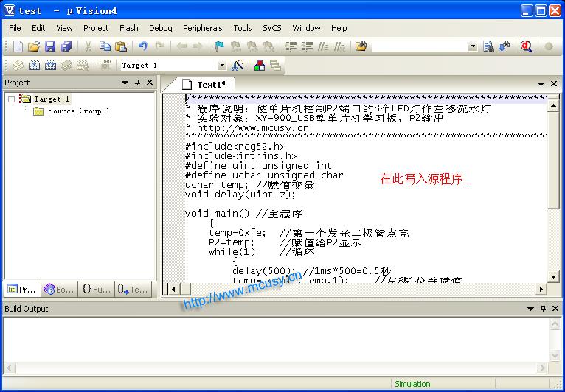Open the Window menu

click(x=306, y=28)
